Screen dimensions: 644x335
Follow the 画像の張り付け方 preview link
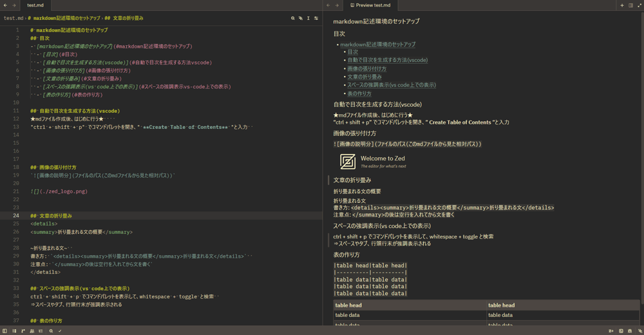367,69
